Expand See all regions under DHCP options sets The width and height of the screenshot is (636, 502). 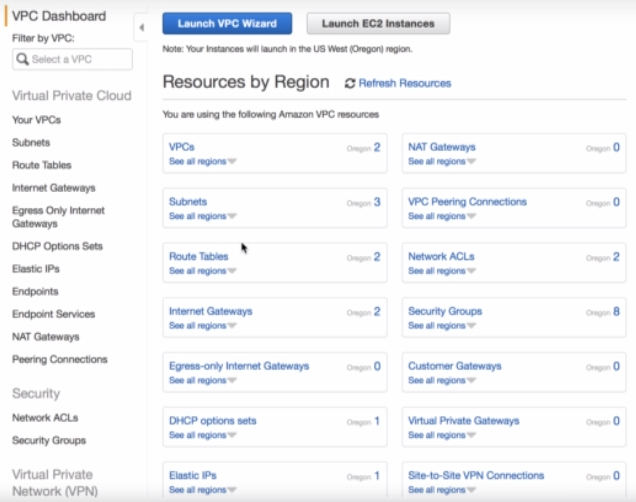pos(202,435)
